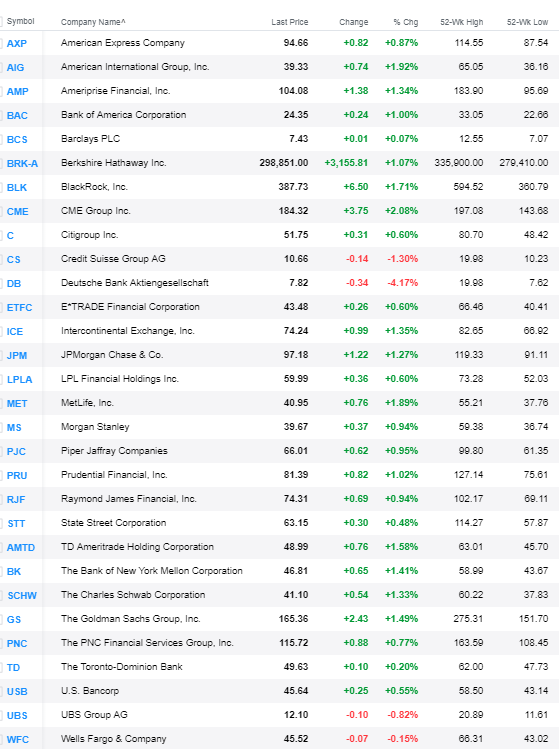Sort by % Chg column header

406,22
